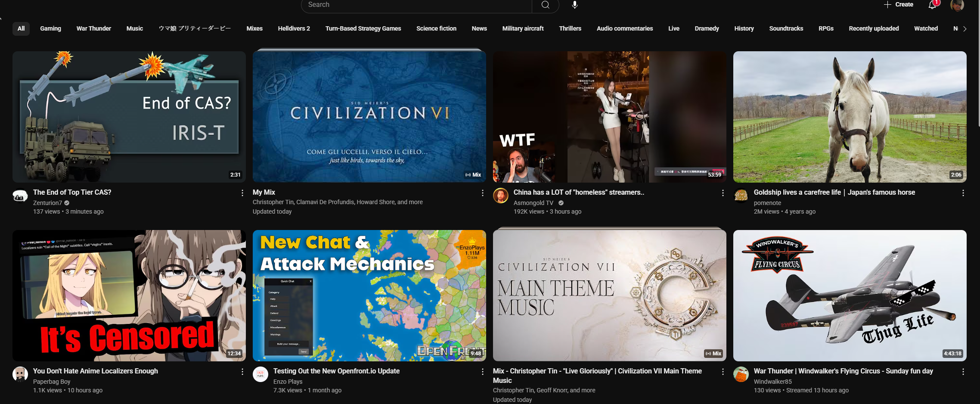Screen dimensions: 980x404
Task: Select the War Thunder filter chip
Action: pos(94,28)
